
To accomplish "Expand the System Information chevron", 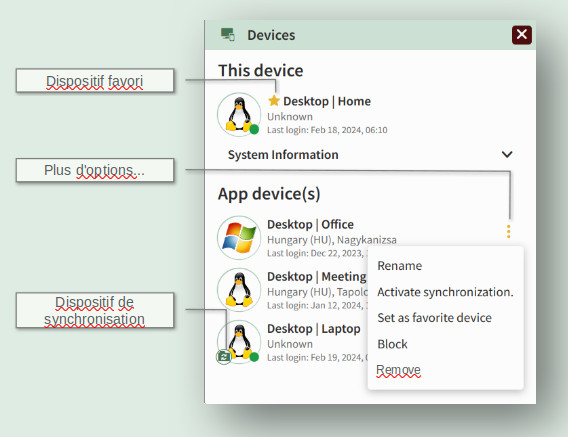I will (x=507, y=155).
